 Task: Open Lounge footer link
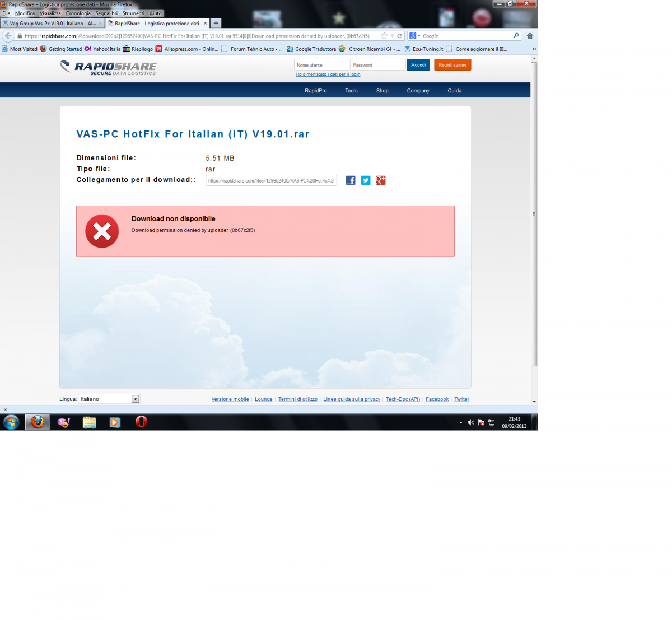[264, 399]
